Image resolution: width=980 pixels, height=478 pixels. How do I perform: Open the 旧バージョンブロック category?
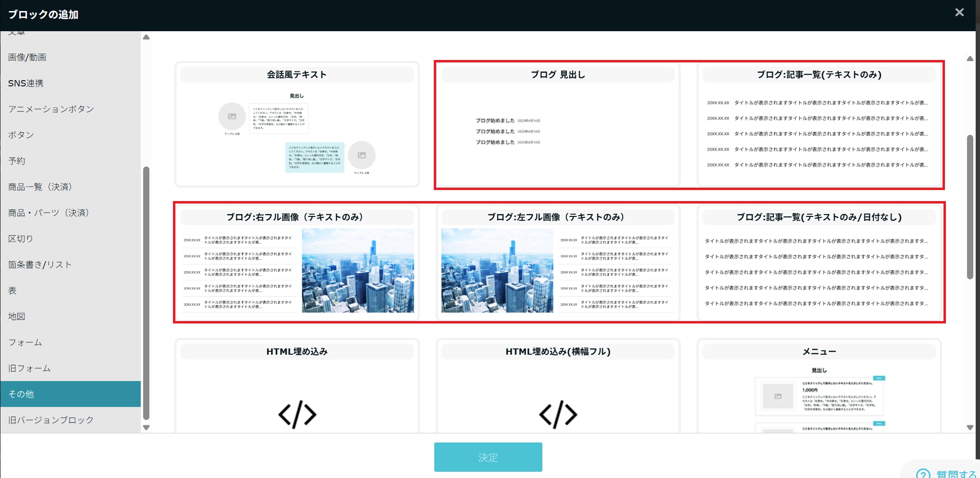[x=50, y=419]
